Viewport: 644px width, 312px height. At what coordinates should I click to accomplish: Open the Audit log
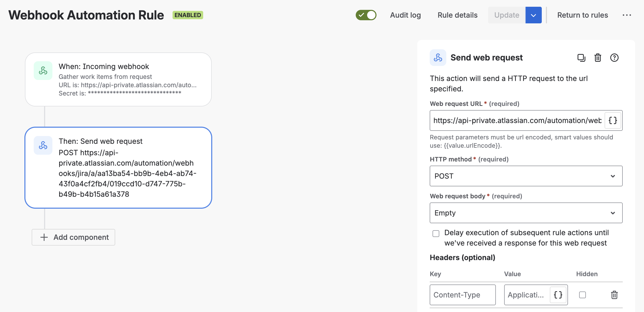pyautogui.click(x=405, y=15)
